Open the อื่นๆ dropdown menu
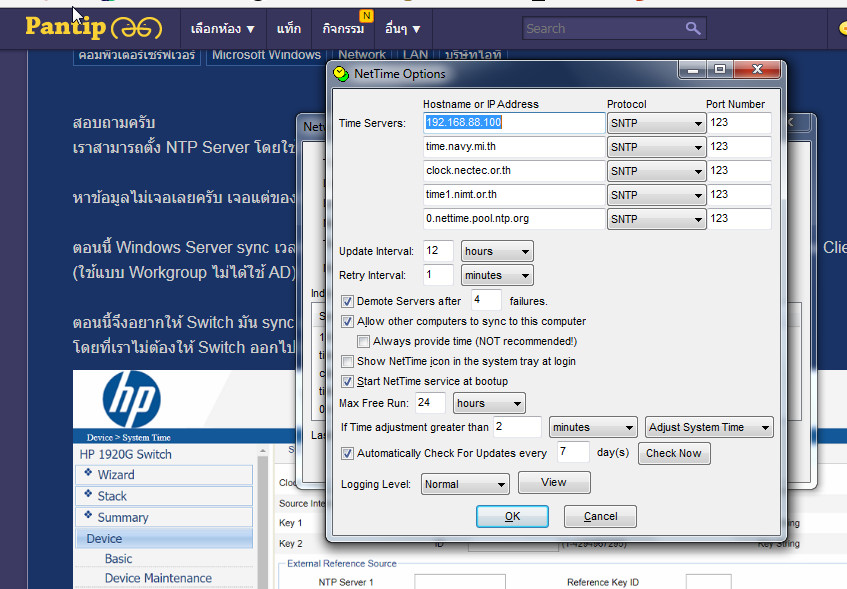The image size is (847, 589). click(x=402, y=29)
